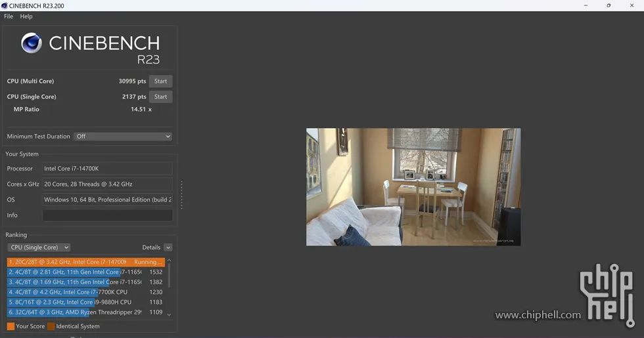Screen dimensions: 644x338
Task: Click the single core score 2137 pts
Action: click(134, 97)
